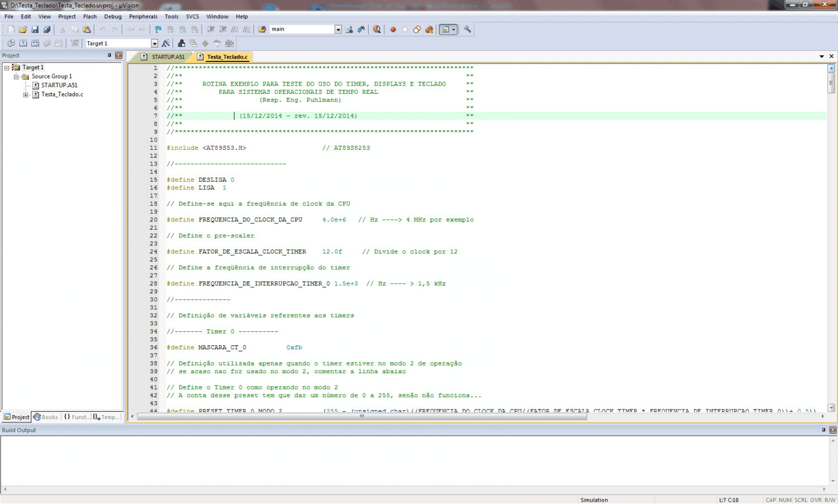Click the editor horizontal scrollbar
The width and height of the screenshot is (838, 504).
[362, 416]
